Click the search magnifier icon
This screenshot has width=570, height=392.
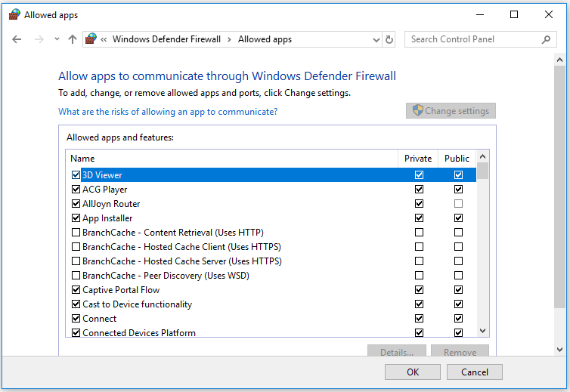(x=546, y=39)
